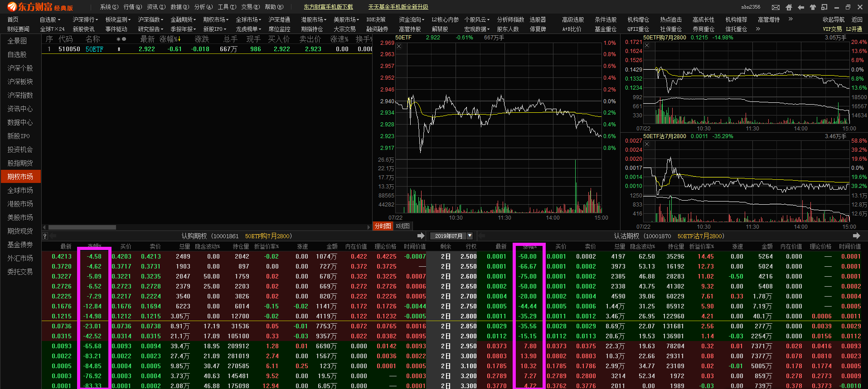The height and width of the screenshot is (389, 868).
Task: Click right arrow beside 认购期权 header
Action: pyautogui.click(x=421, y=236)
